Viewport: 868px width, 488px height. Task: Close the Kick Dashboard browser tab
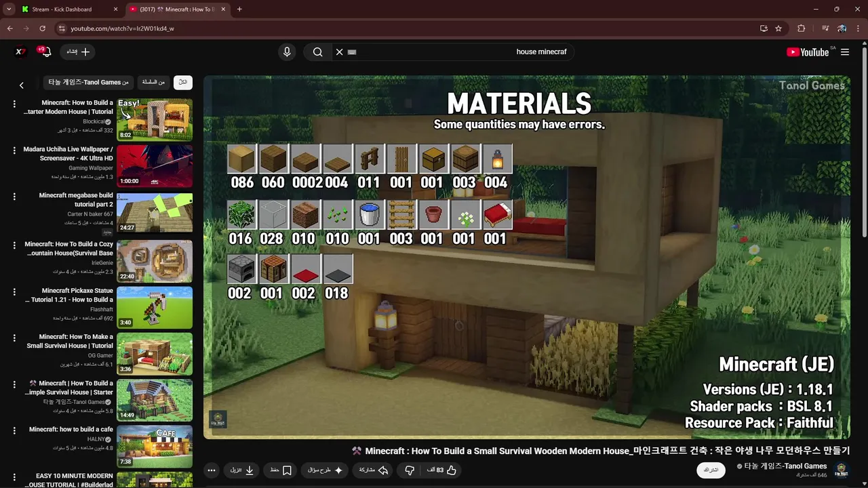(115, 9)
